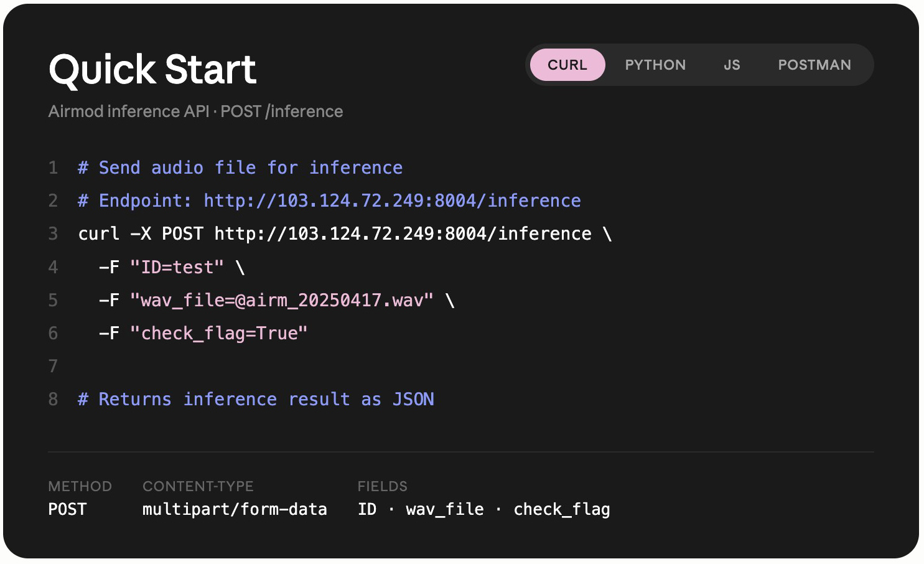Click the 'POST' method value
The height and width of the screenshot is (564, 924).
coord(67,509)
